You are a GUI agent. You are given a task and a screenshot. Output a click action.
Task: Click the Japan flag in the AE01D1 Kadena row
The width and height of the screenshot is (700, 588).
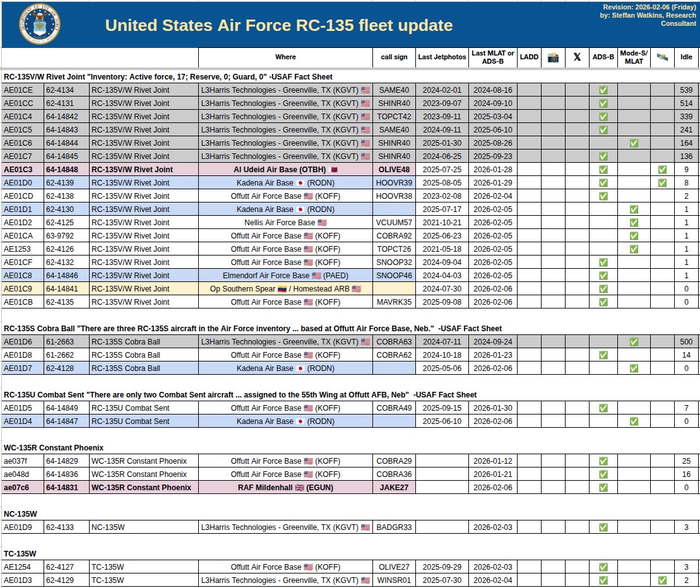tap(300, 209)
